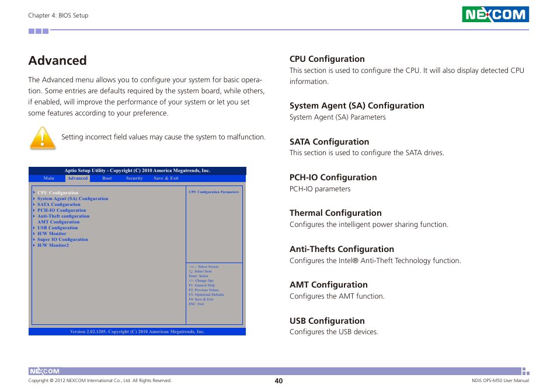
Task: Select the Advanced tab in BIOS
Action: [78, 178]
